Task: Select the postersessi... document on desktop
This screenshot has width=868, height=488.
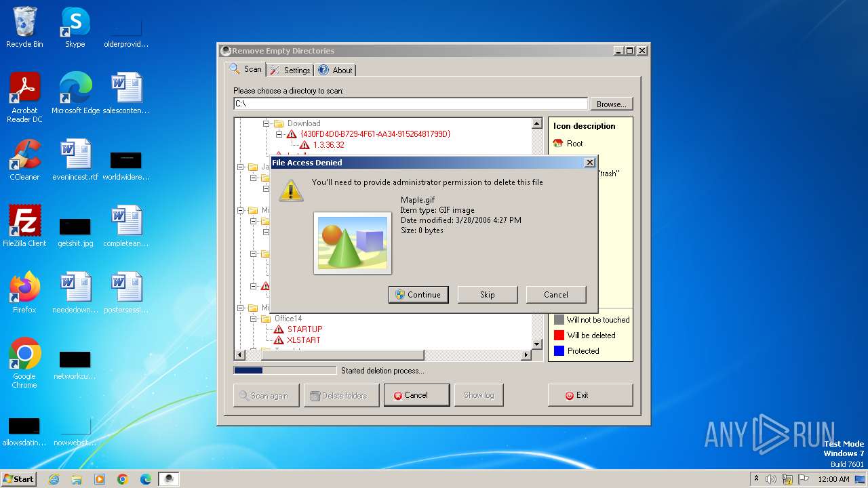Action: click(126, 293)
